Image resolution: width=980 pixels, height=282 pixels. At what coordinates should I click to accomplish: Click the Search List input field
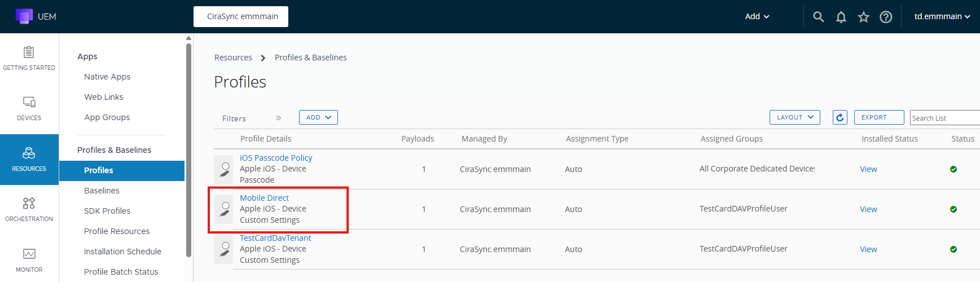pos(945,118)
